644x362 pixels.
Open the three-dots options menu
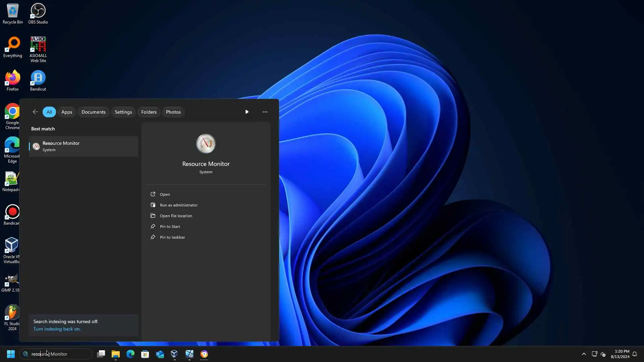click(x=265, y=112)
